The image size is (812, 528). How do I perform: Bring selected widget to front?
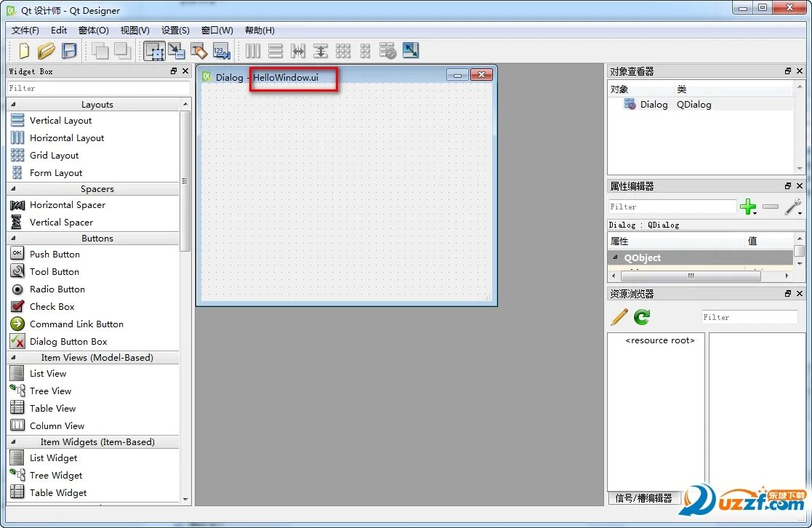pyautogui.click(x=122, y=51)
